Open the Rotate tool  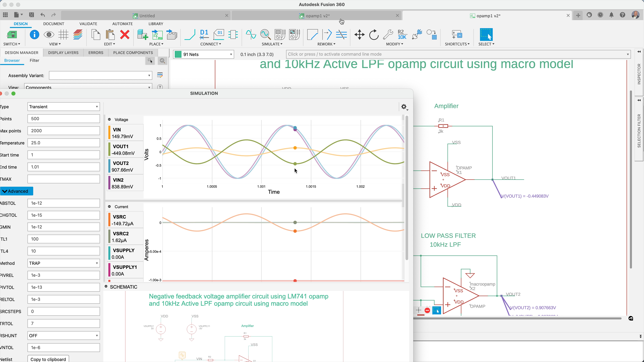[x=373, y=35]
